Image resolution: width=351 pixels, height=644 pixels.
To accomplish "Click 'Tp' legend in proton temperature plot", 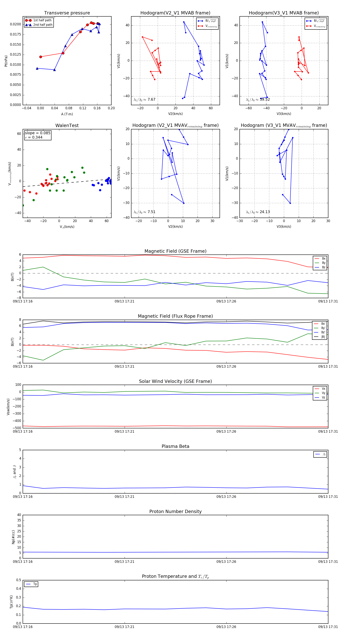I will [x=31, y=584].
